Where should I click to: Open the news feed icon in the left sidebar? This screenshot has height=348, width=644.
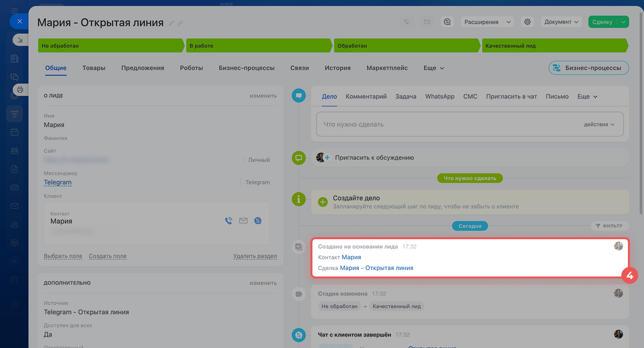[x=14, y=58]
